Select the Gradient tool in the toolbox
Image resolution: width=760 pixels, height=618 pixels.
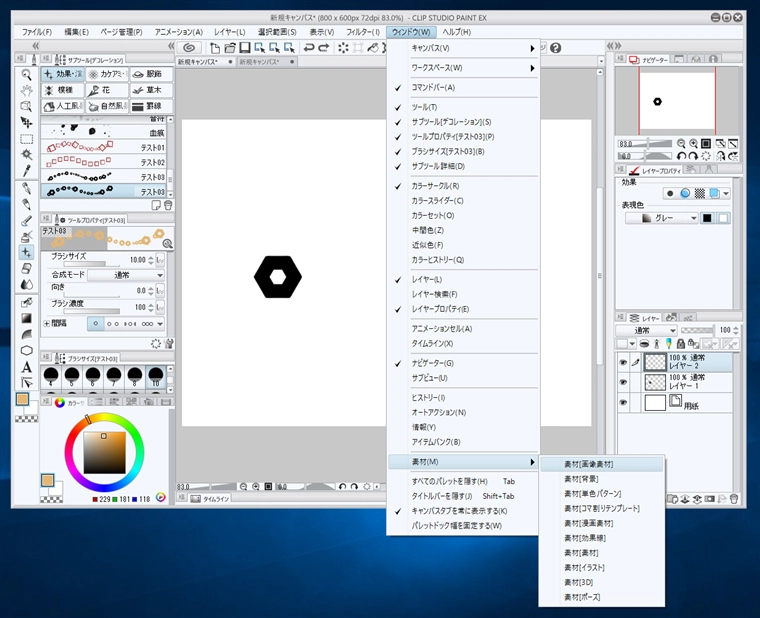(x=26, y=318)
